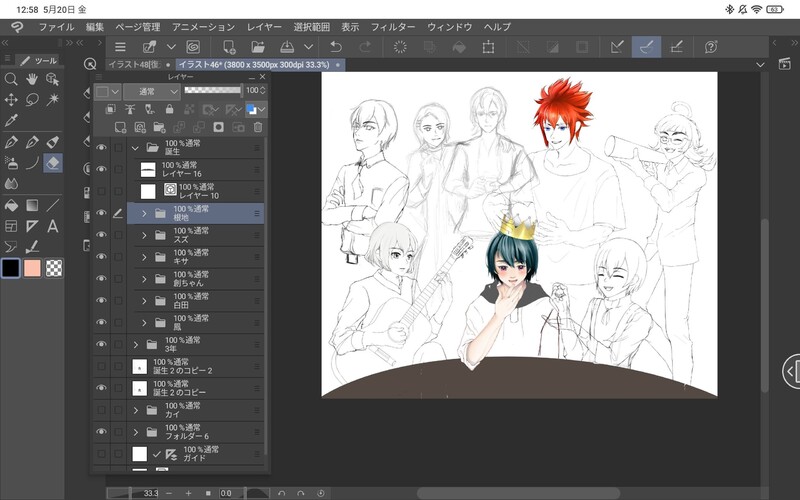Hide the スズ folder
Image resolution: width=800 pixels, height=500 pixels.
102,235
